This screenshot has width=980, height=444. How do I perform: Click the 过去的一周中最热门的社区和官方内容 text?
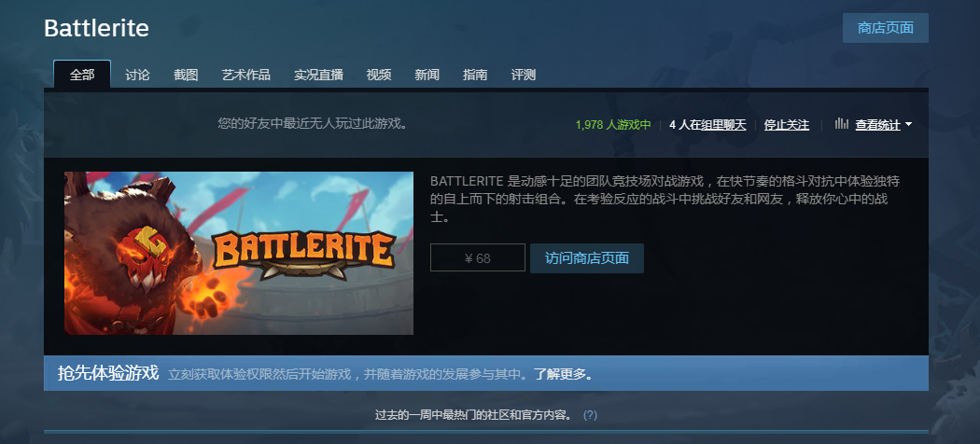tap(473, 415)
